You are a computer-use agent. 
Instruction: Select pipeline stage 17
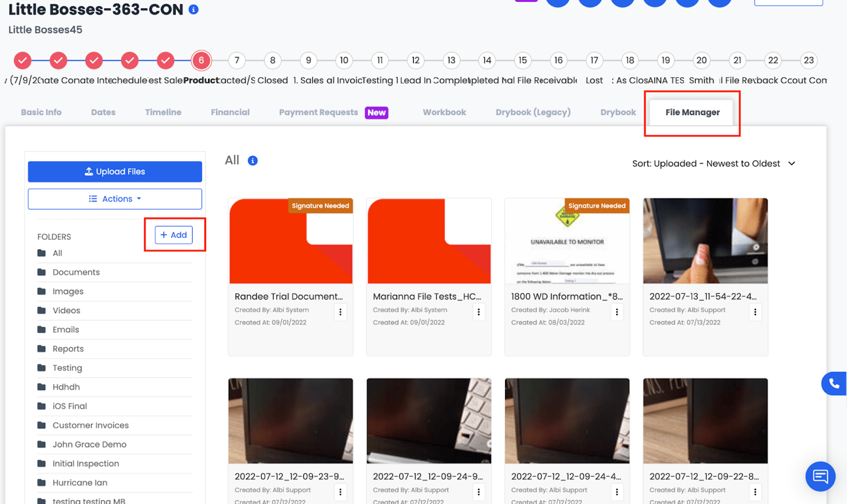pos(594,61)
